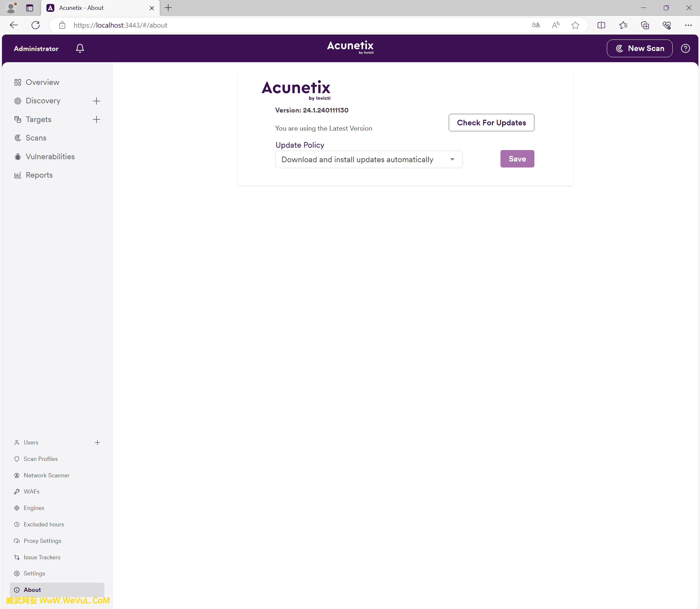Open the Discovery section
This screenshot has width=700, height=609.
coord(37,101)
